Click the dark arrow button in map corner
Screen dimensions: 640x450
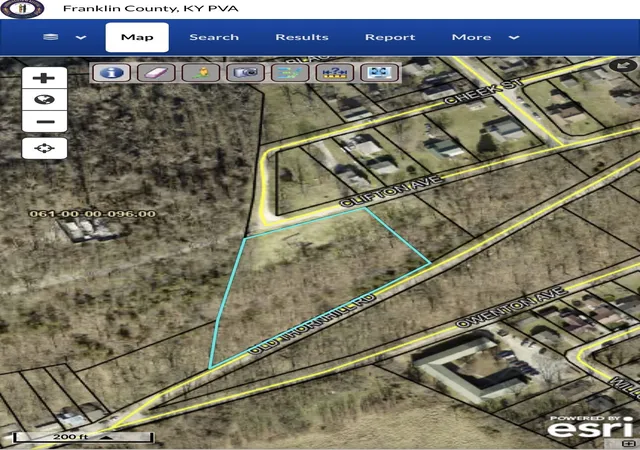click(x=623, y=65)
